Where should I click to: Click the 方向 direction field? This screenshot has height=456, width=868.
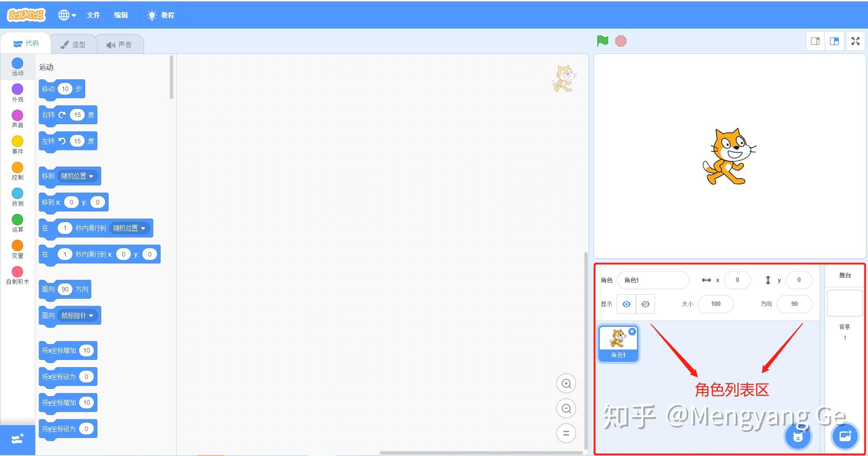click(794, 304)
